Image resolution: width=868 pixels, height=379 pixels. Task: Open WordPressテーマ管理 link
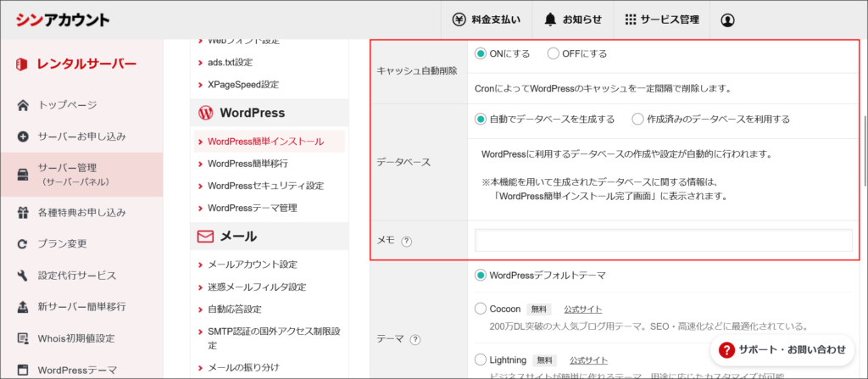(x=253, y=208)
